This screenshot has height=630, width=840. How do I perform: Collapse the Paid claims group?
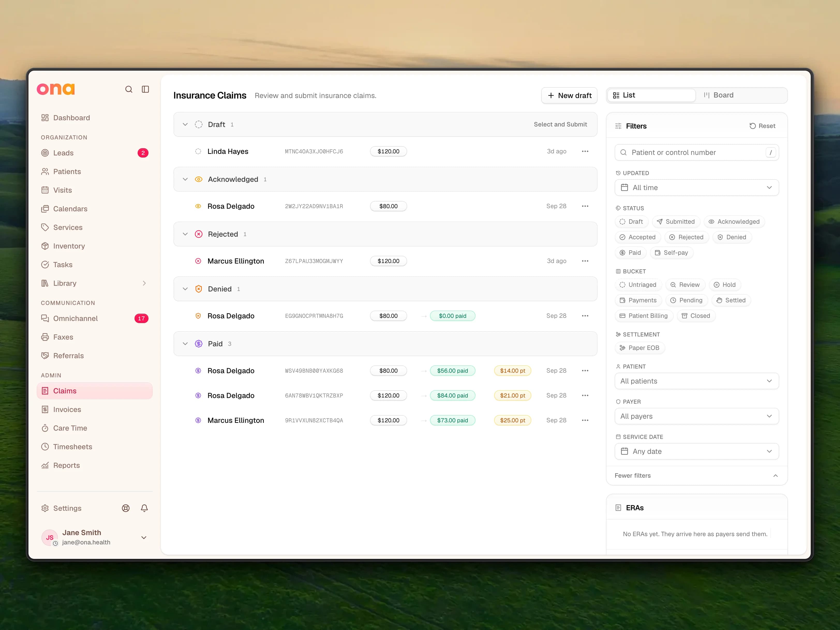185,344
